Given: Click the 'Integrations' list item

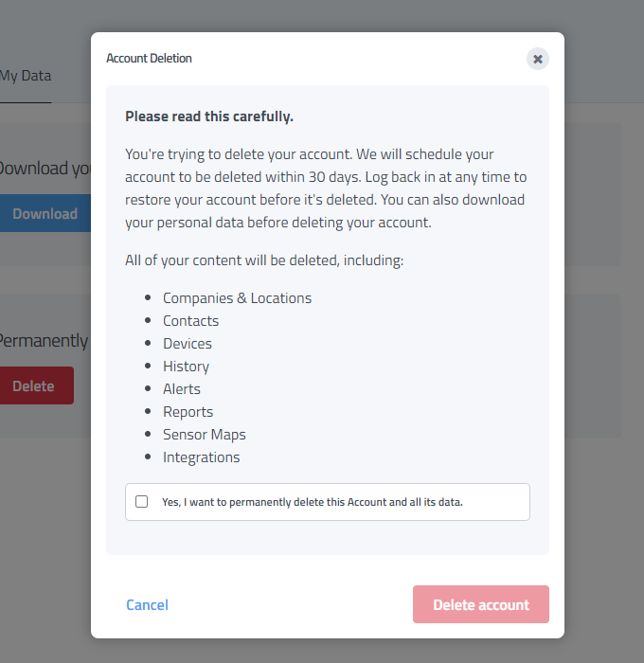Looking at the screenshot, I should (201, 457).
